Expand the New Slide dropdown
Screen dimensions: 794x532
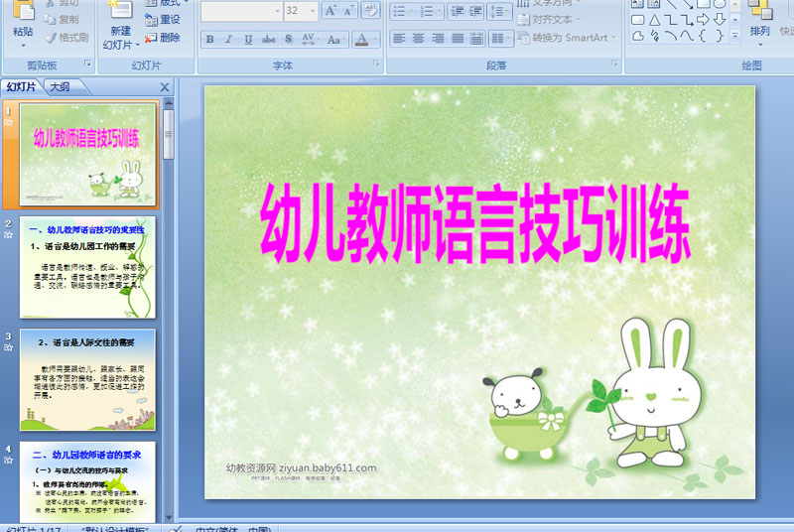pyautogui.click(x=121, y=45)
